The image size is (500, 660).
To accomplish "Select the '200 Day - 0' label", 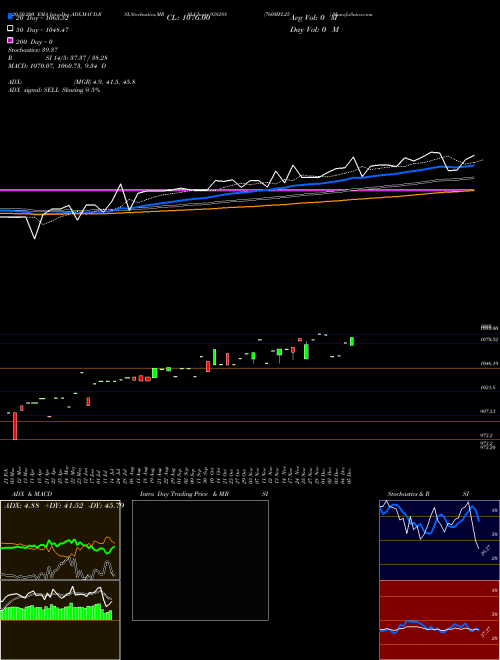I will pyautogui.click(x=34, y=42).
